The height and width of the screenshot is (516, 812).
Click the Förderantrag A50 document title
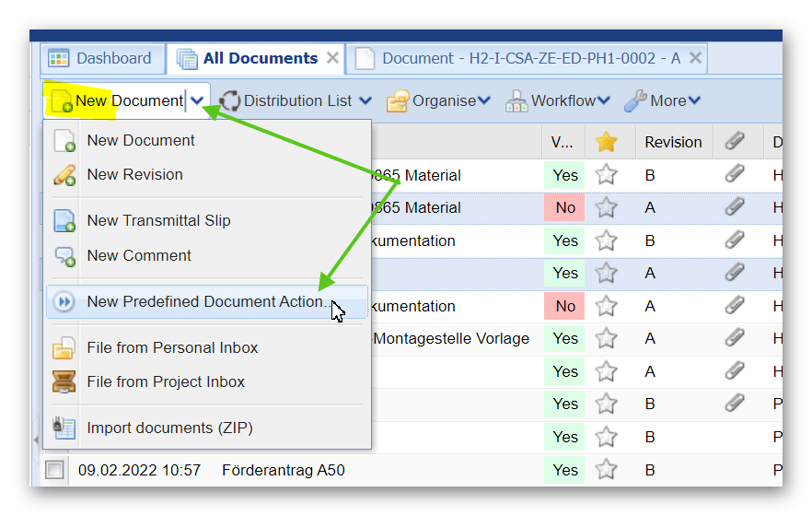(284, 470)
